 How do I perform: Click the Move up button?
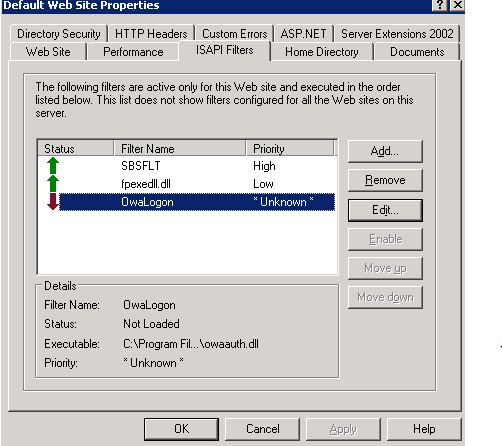(x=385, y=268)
